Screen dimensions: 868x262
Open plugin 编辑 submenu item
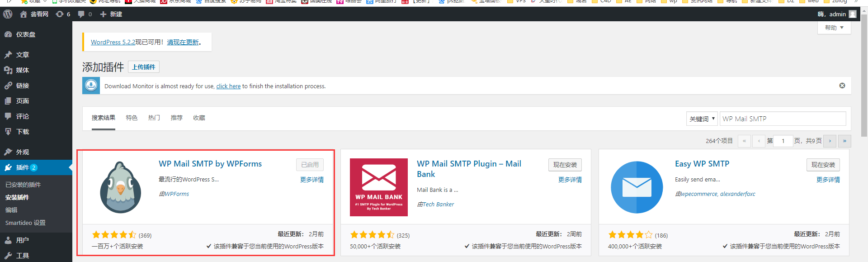(11, 210)
